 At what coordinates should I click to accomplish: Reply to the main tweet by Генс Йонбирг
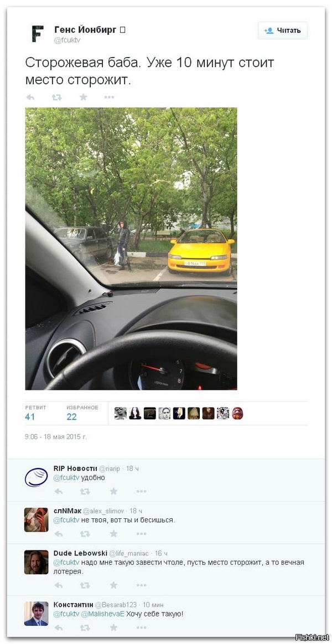[x=30, y=97]
